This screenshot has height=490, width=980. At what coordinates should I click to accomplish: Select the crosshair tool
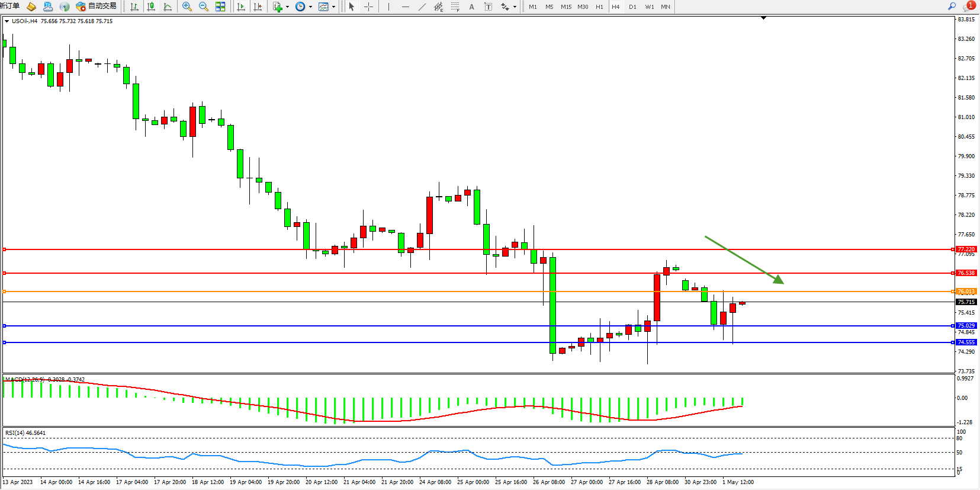click(368, 7)
